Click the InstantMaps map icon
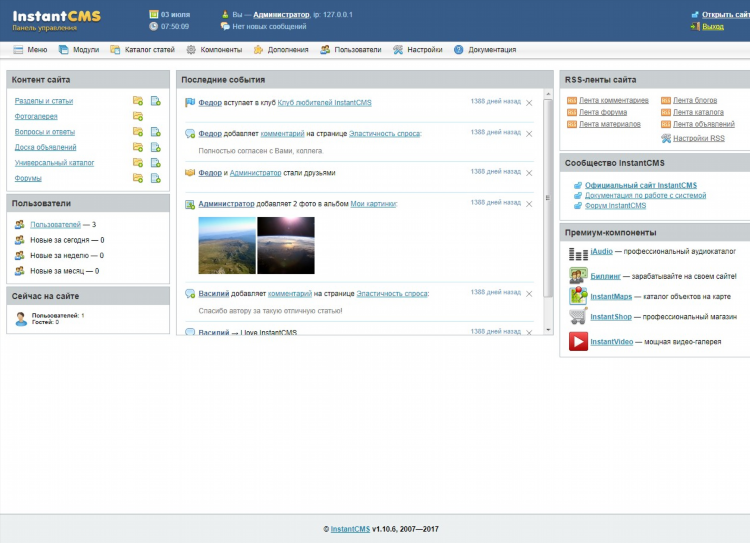This screenshot has width=750, height=543. click(578, 296)
